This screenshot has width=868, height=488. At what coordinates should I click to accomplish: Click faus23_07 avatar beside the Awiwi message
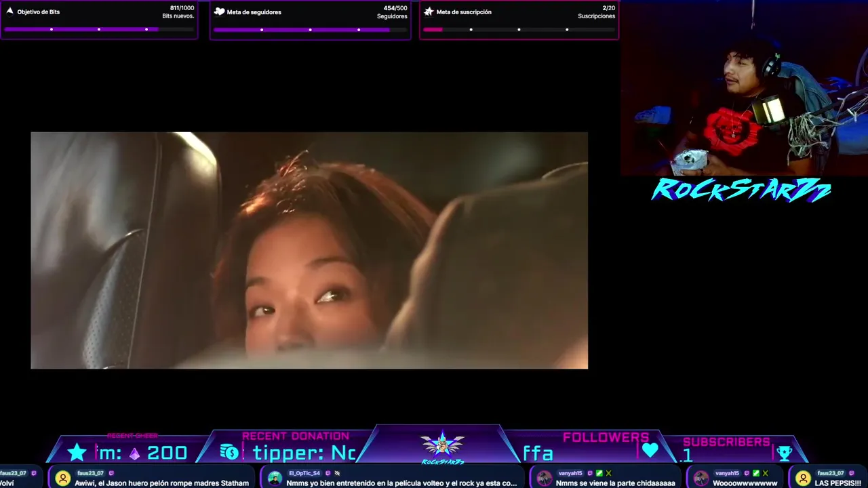click(x=62, y=479)
